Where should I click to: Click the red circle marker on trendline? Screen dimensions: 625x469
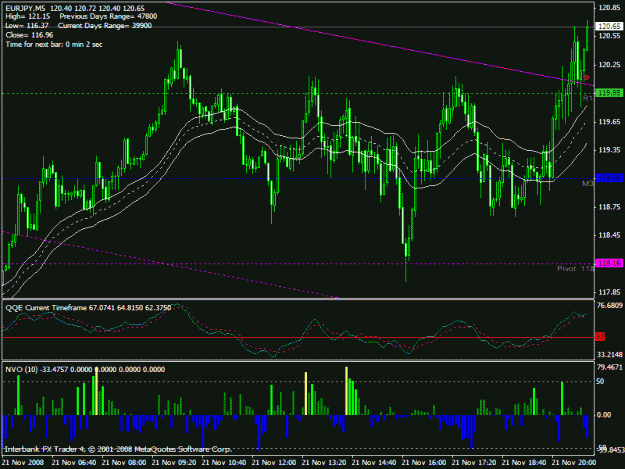586,78
